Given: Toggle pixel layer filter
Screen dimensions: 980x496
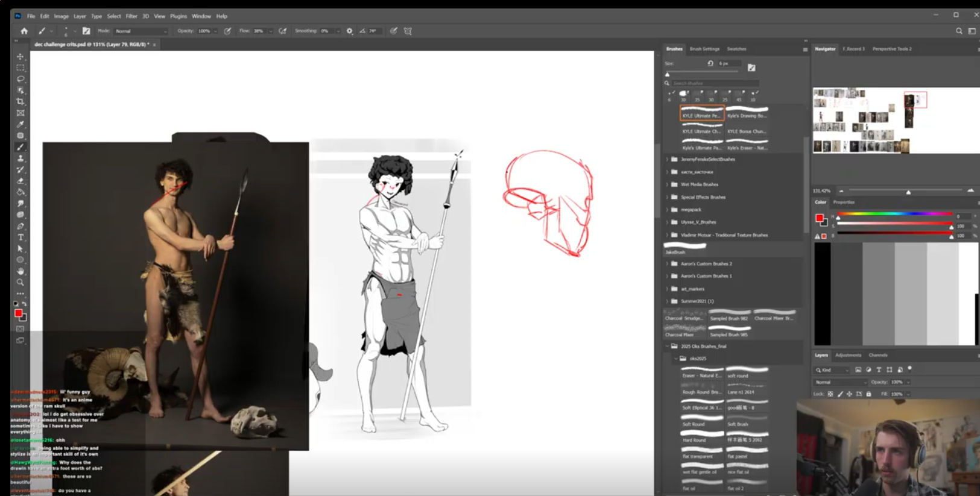Looking at the screenshot, I should (x=858, y=369).
